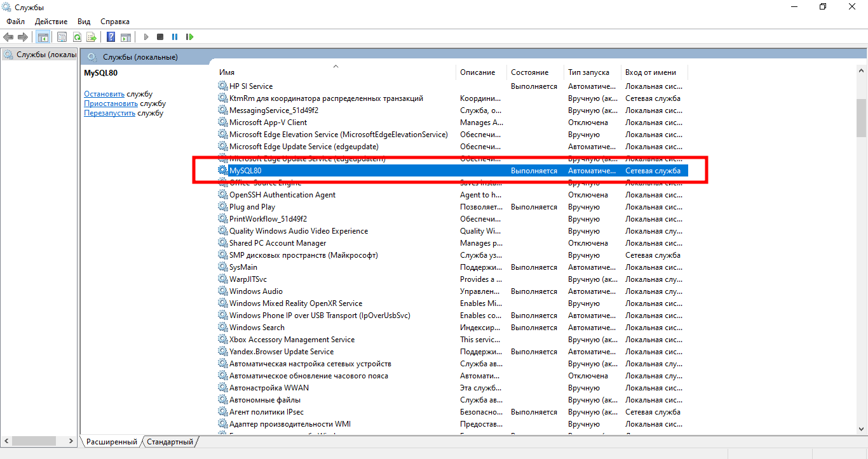This screenshot has width=868, height=459.
Task: Select Автоматическая настройка сетевых устройств row
Action: click(x=452, y=364)
